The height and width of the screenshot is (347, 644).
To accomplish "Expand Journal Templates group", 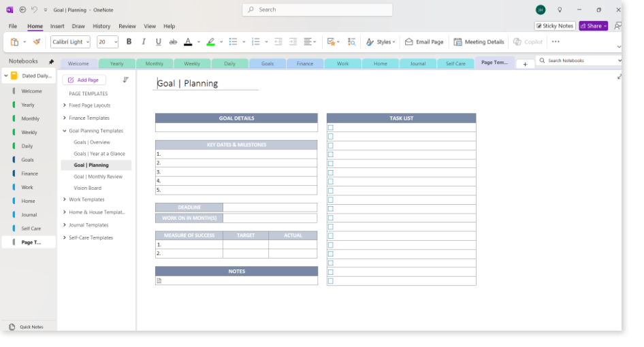I will [65, 225].
